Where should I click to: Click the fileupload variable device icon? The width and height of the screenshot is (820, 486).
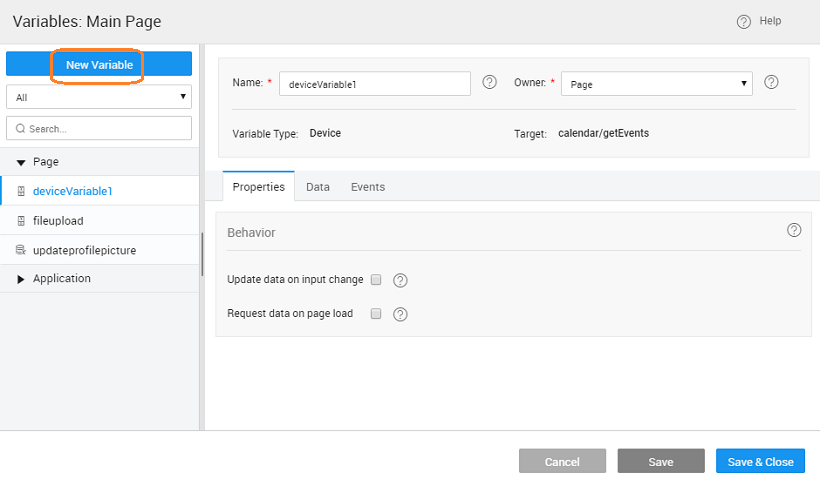[21, 220]
